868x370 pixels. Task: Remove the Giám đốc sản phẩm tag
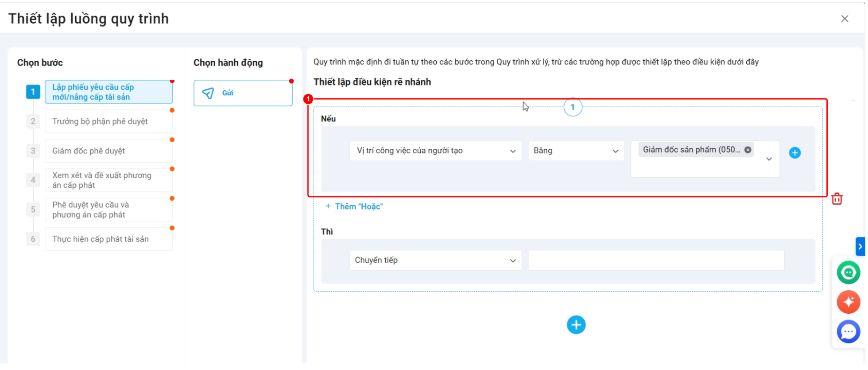(748, 150)
